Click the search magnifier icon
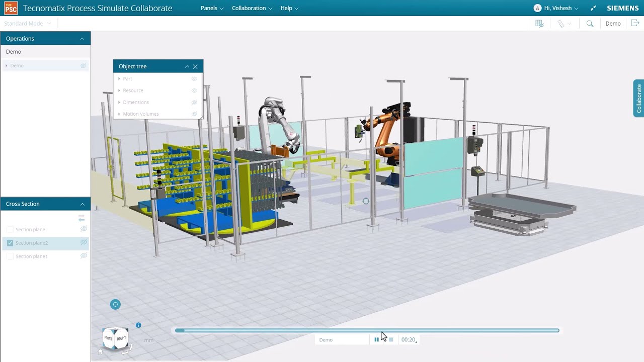644x362 pixels. point(590,24)
